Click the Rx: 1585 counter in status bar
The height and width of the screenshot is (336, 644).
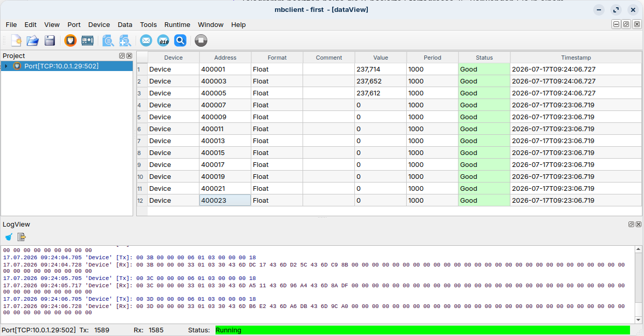pyautogui.click(x=149, y=330)
